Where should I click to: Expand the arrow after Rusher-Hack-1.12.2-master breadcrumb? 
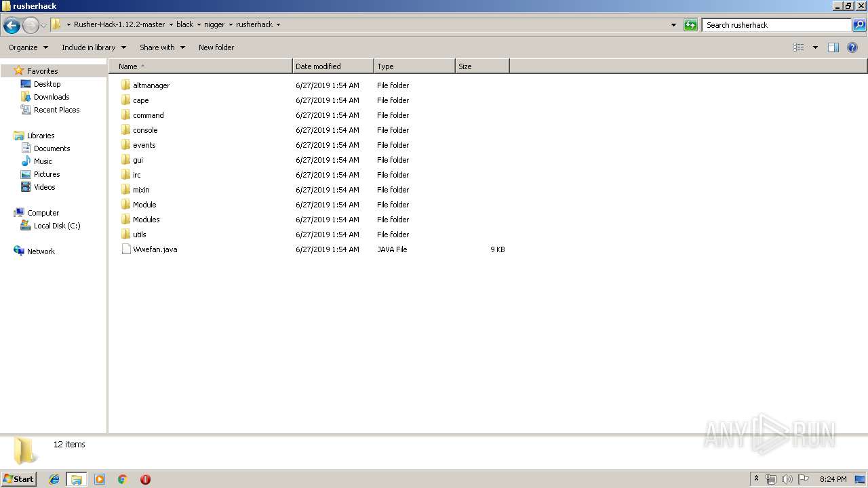pyautogui.click(x=171, y=25)
